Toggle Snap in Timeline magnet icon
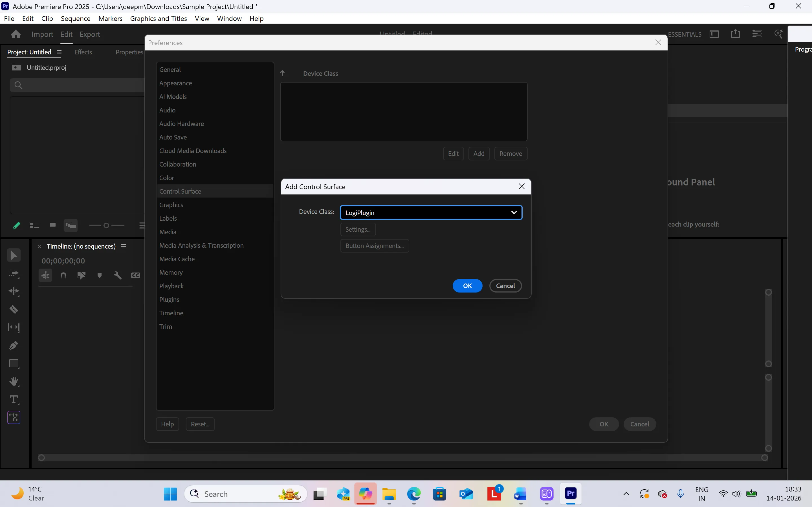 click(x=63, y=275)
